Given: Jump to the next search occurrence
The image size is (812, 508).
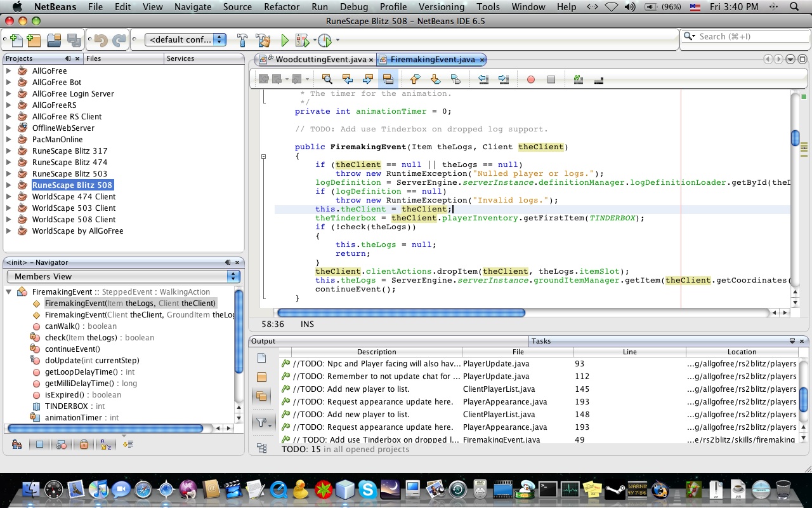Looking at the screenshot, I should [368, 79].
